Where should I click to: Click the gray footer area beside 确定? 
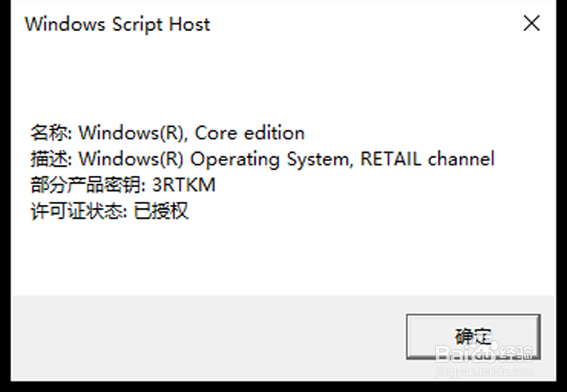[x=202, y=336]
